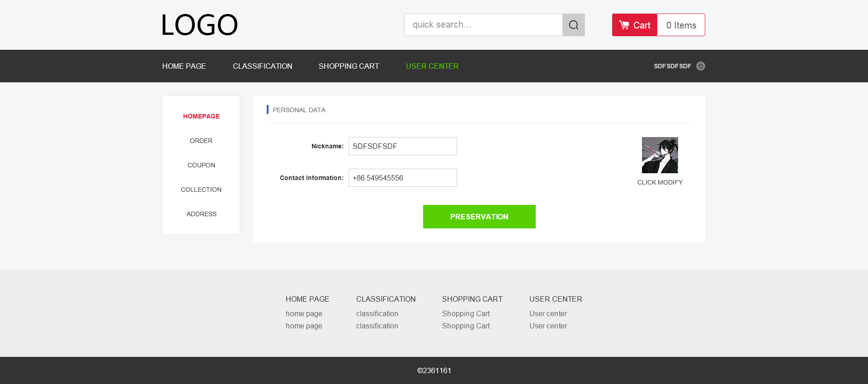868x384 pixels.
Task: Open CLASSIFICATION in the top navigation bar
Action: tap(262, 66)
